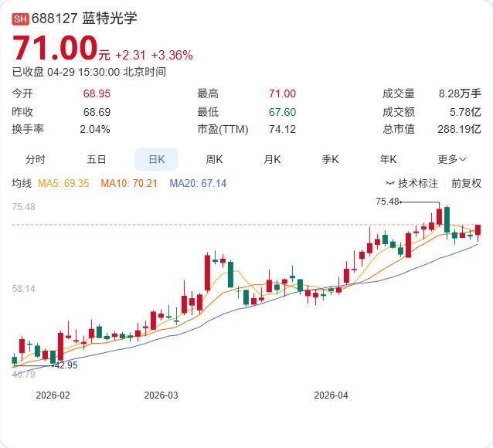493x448 pixels.
Task: Select the 日K daily candlestick tab
Action: (156, 159)
